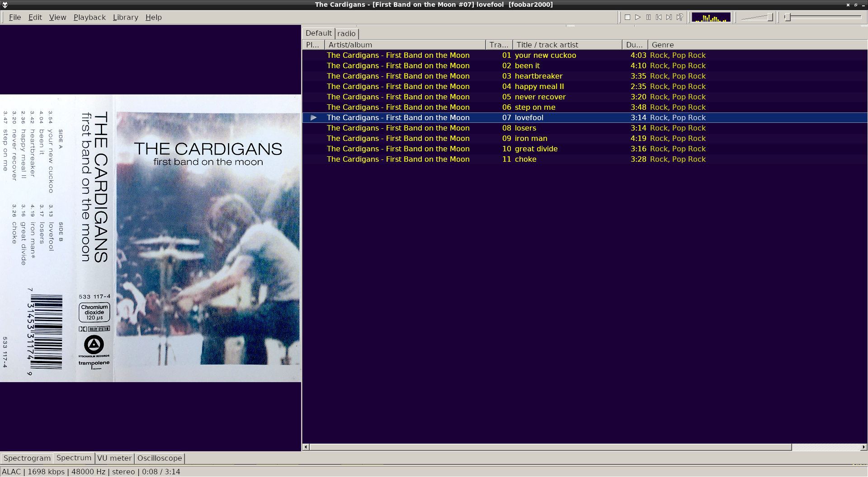Open the Edit menu
Viewport: 868px width, 477px height.
(35, 17)
